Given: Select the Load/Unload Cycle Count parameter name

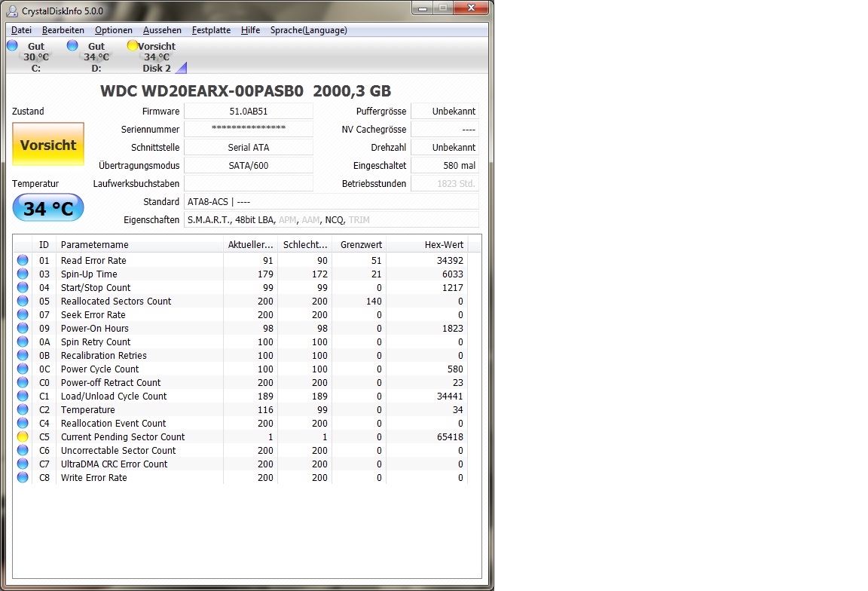Looking at the screenshot, I should pyautogui.click(x=114, y=396).
